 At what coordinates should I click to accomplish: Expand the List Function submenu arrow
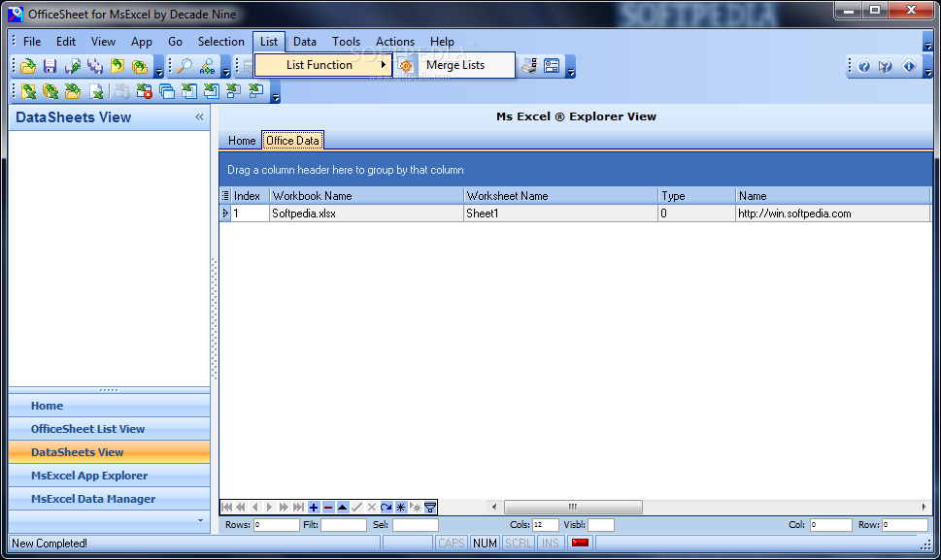(383, 65)
